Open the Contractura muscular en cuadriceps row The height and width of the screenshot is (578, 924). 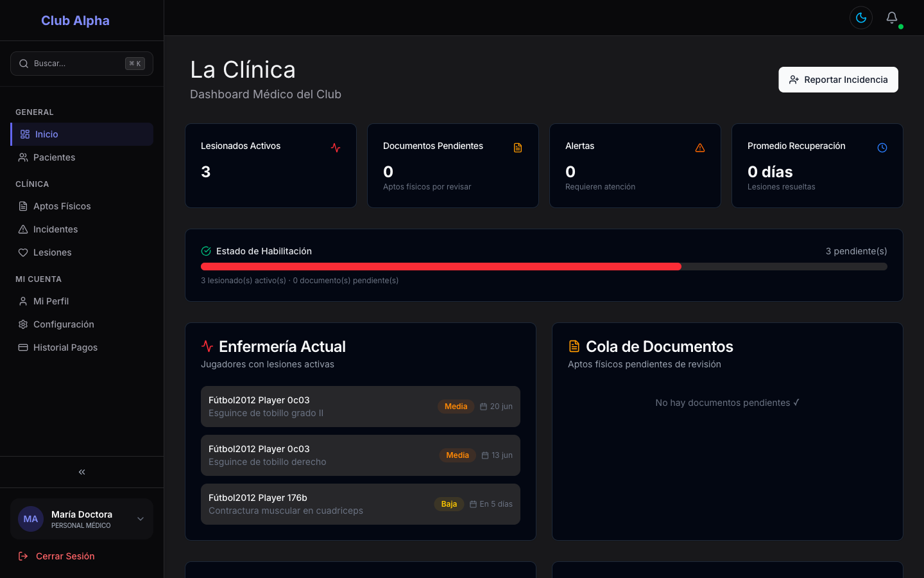pyautogui.click(x=361, y=504)
